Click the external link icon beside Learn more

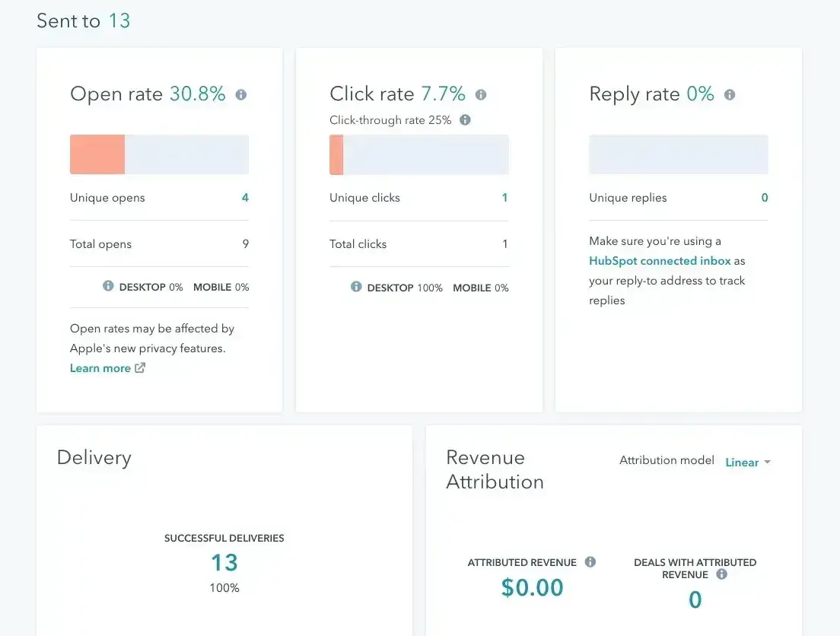[x=139, y=367]
